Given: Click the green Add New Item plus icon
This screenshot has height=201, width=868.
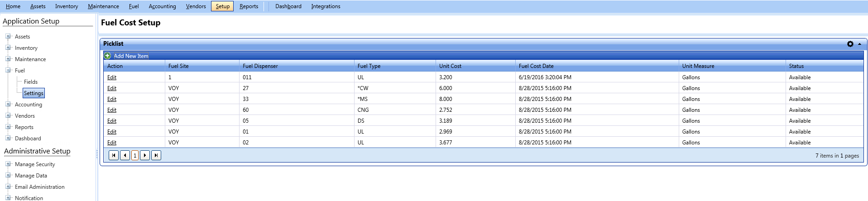Looking at the screenshot, I should click(107, 56).
